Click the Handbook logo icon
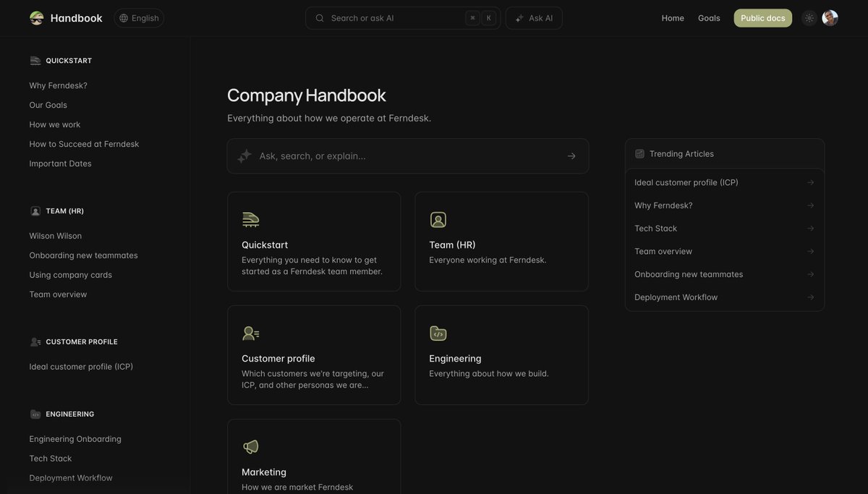868x494 pixels. pos(36,18)
